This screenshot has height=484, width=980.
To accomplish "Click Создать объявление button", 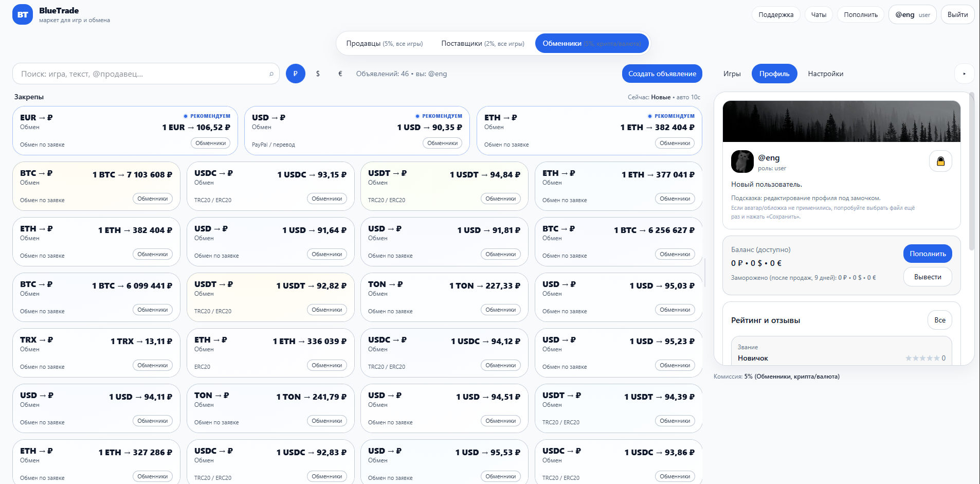I will click(662, 74).
